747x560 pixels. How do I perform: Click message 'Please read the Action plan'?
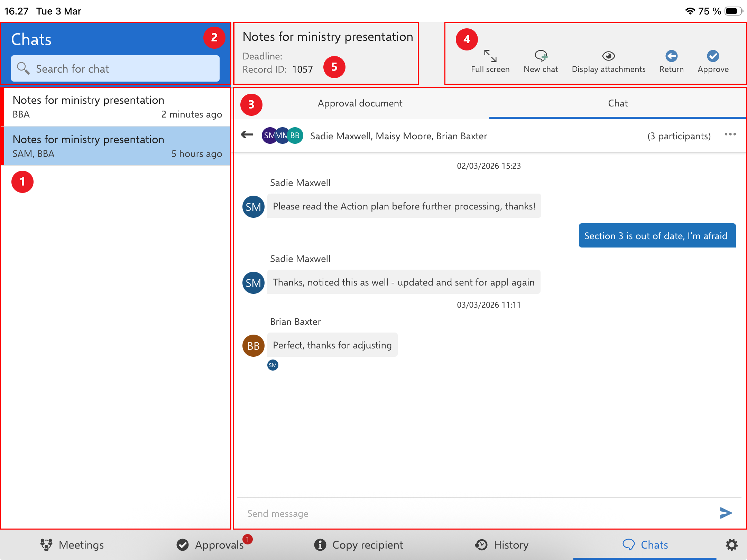click(x=404, y=206)
